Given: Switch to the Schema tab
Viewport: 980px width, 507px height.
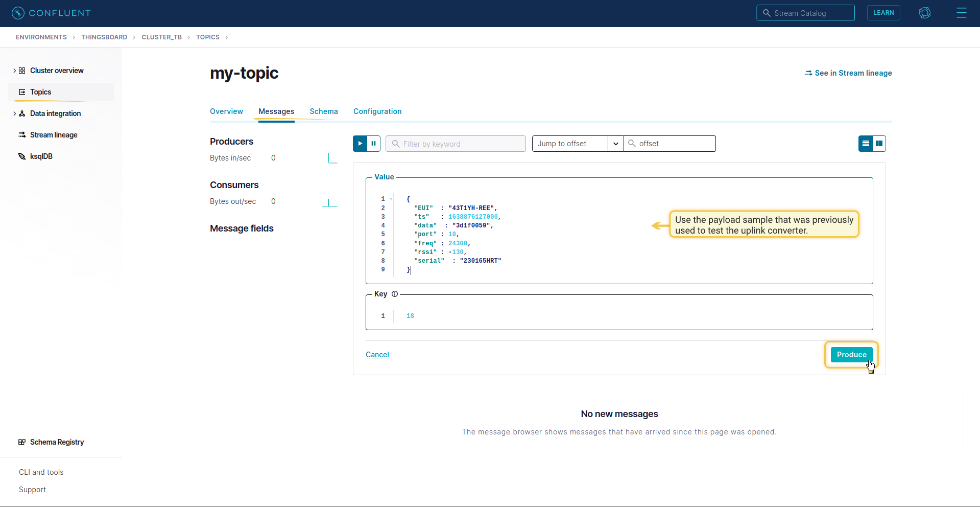Looking at the screenshot, I should [x=324, y=111].
